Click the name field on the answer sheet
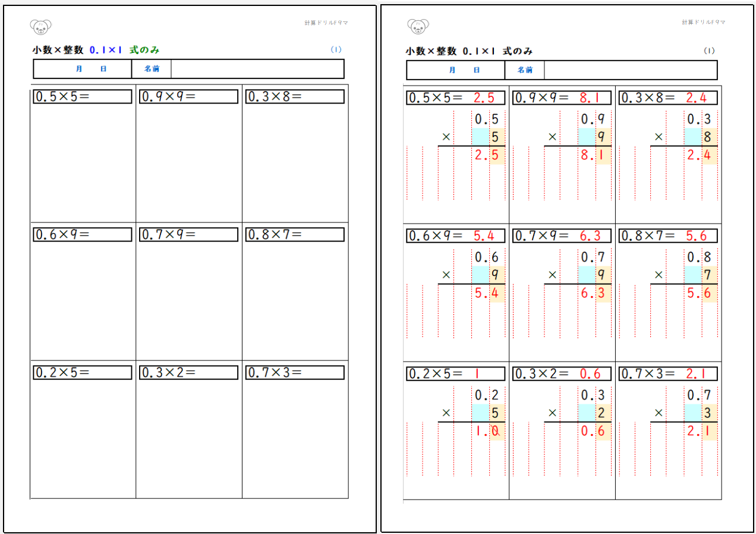Viewport: 756px width, 534px height. [630, 70]
